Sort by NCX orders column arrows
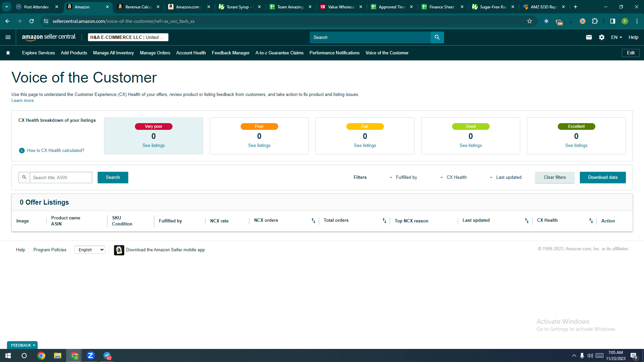The height and width of the screenshot is (362, 644). (x=313, y=220)
